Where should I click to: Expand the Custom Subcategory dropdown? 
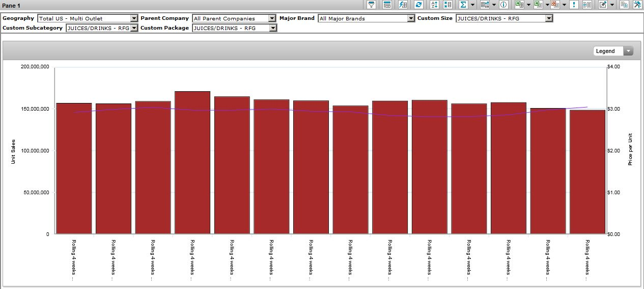134,28
